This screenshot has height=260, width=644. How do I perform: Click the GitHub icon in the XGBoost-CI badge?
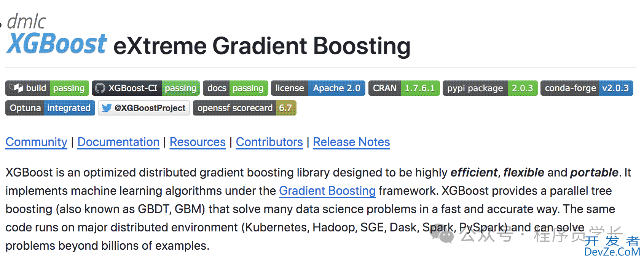click(100, 88)
